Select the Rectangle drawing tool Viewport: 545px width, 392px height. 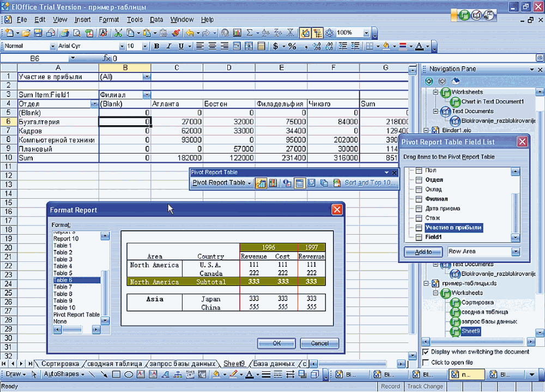tap(116, 374)
